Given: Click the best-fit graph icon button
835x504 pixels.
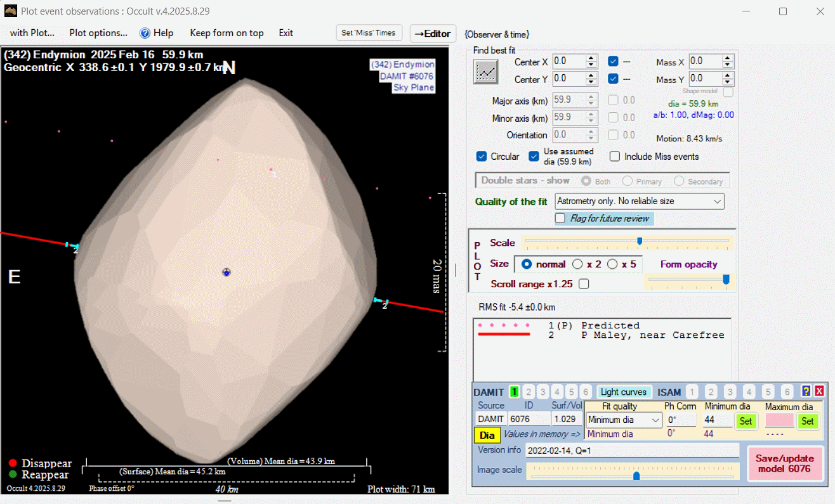Looking at the screenshot, I should (x=486, y=72).
